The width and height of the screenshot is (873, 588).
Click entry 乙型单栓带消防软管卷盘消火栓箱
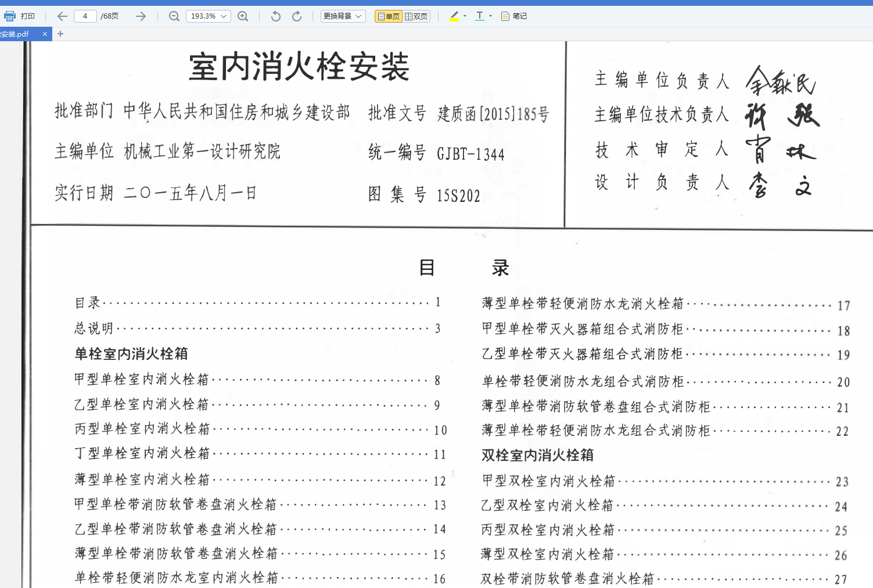(x=260, y=529)
